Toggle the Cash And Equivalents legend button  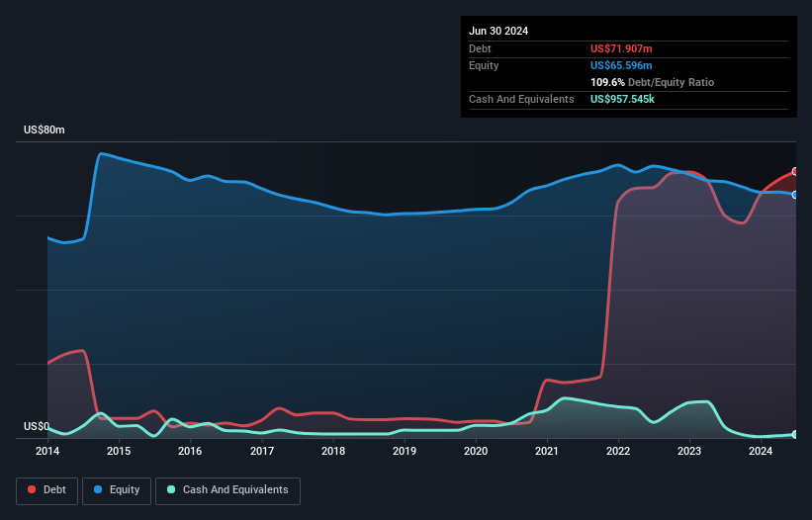click(227, 490)
